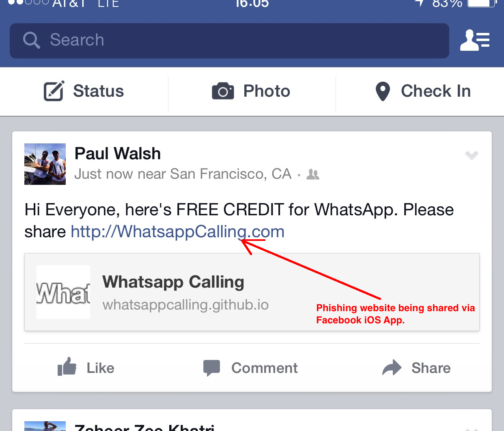Image resolution: width=504 pixels, height=431 pixels.
Task: Tap the Photo camera icon
Action: pyautogui.click(x=223, y=91)
